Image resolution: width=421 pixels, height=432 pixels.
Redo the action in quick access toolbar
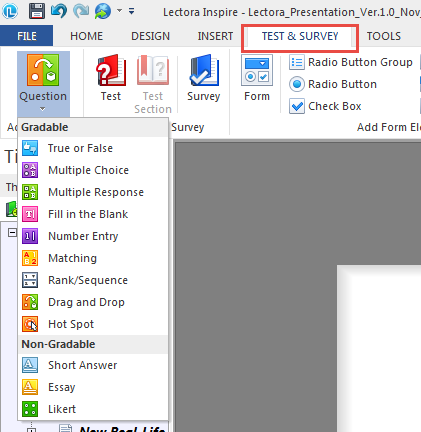coord(81,11)
